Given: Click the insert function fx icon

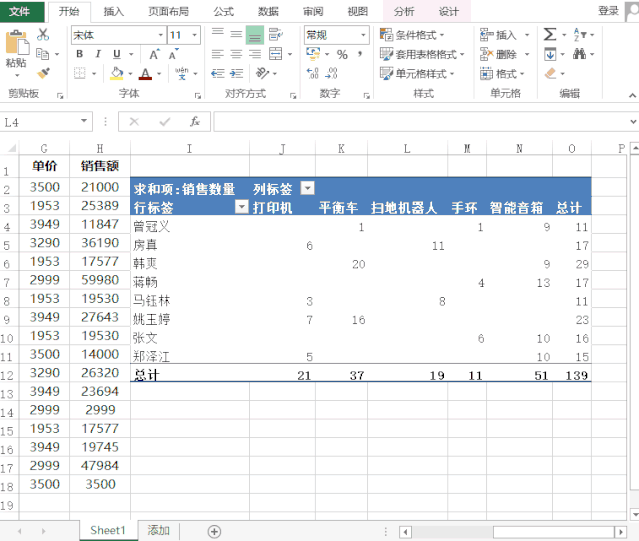Looking at the screenshot, I should click(x=195, y=121).
